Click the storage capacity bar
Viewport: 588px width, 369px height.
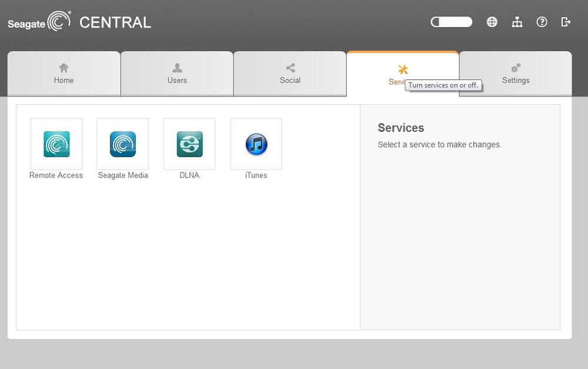point(452,22)
